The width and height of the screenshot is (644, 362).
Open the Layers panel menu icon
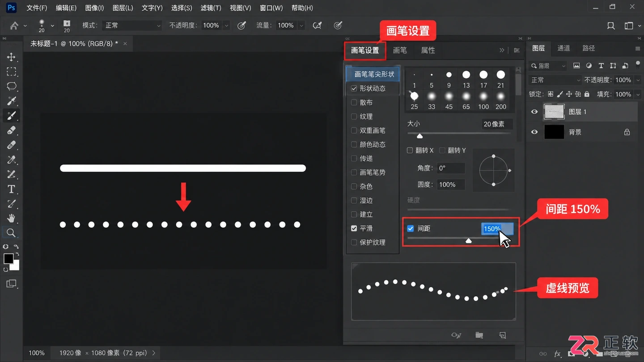click(637, 48)
